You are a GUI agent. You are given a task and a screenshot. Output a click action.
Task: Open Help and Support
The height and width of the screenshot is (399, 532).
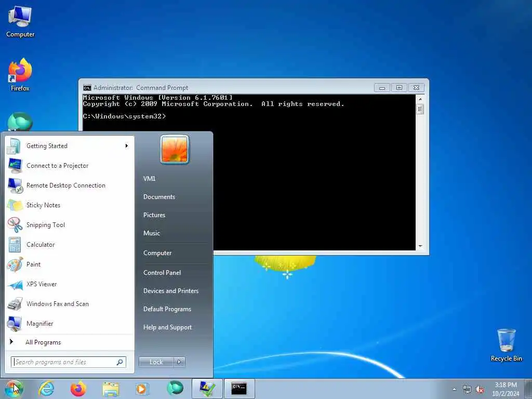coord(167,327)
